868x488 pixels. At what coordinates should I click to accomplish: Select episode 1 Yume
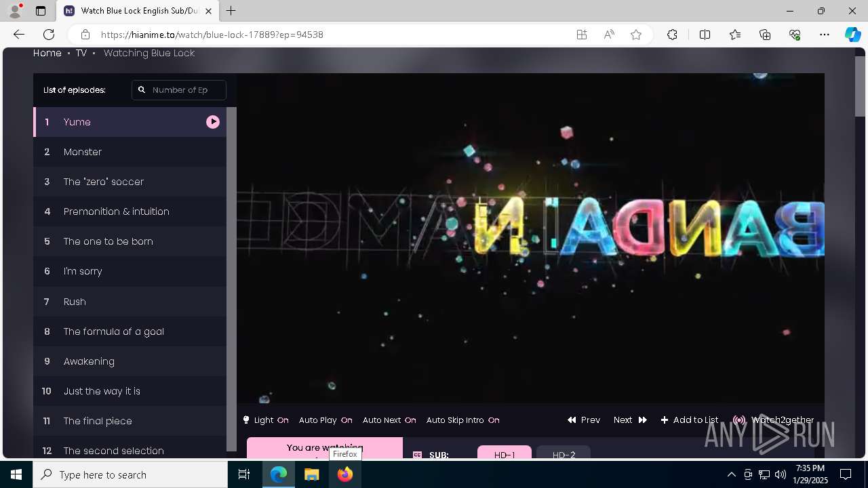(x=130, y=122)
